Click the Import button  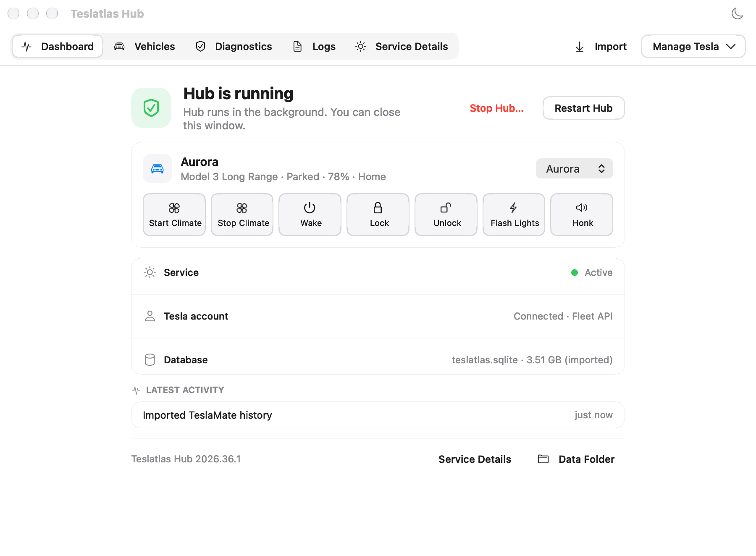click(601, 46)
